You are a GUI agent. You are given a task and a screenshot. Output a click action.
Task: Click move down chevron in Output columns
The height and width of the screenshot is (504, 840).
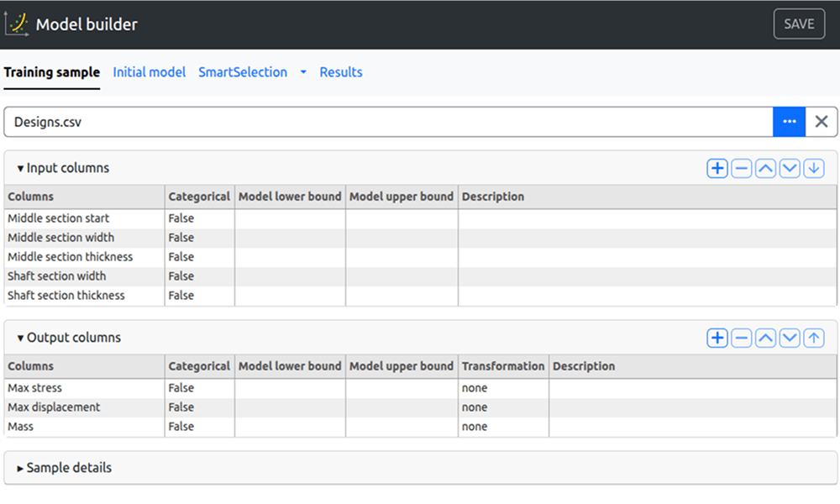pos(790,339)
